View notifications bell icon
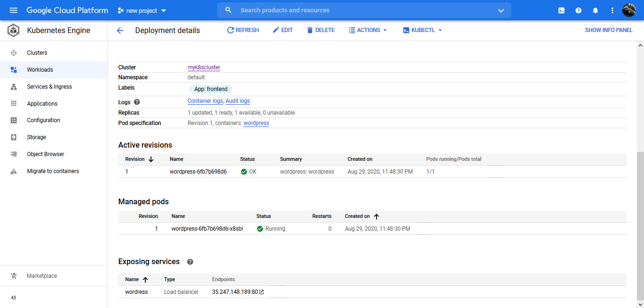Screen dimensions: 644x308 click(x=595, y=10)
